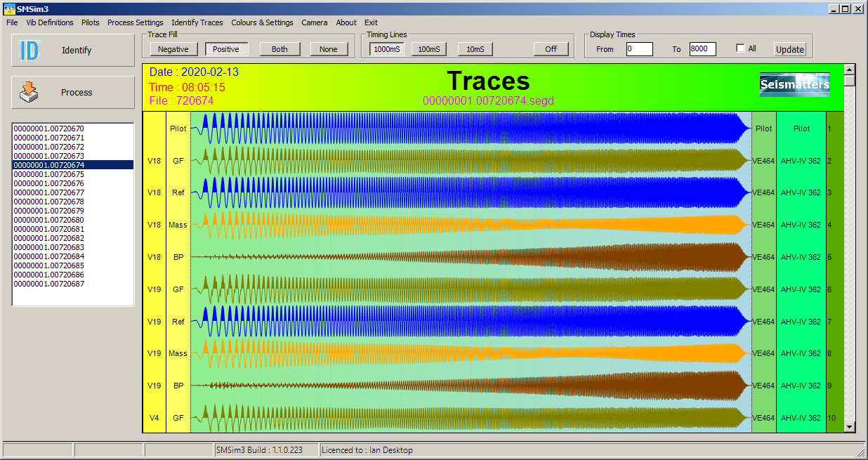Select file 00000001.00720675 in list
The image size is (868, 460).
[73, 174]
